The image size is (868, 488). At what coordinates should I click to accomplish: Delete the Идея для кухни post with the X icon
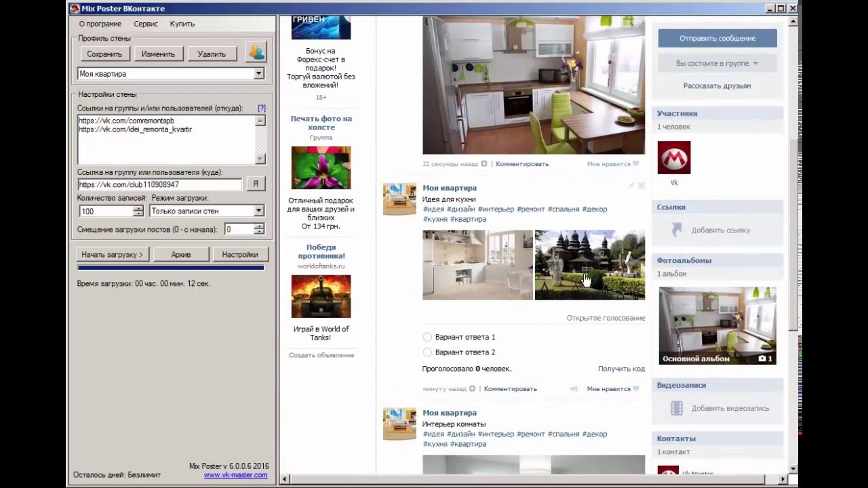[x=642, y=186]
